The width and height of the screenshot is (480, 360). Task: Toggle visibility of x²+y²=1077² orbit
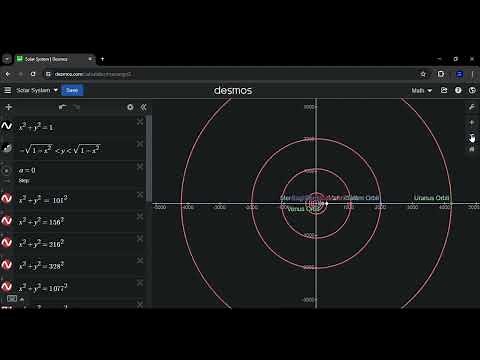tap(7, 287)
